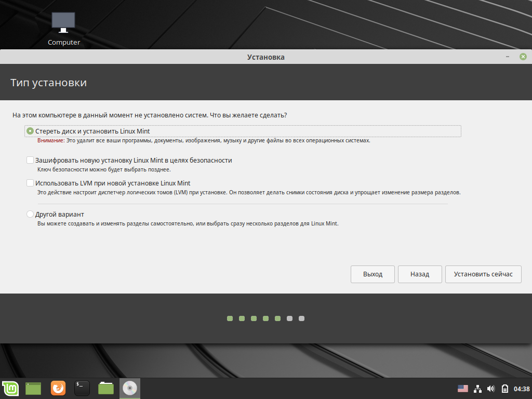532x399 pixels.
Task: Go back with the 'Назад' button
Action: [420, 274]
